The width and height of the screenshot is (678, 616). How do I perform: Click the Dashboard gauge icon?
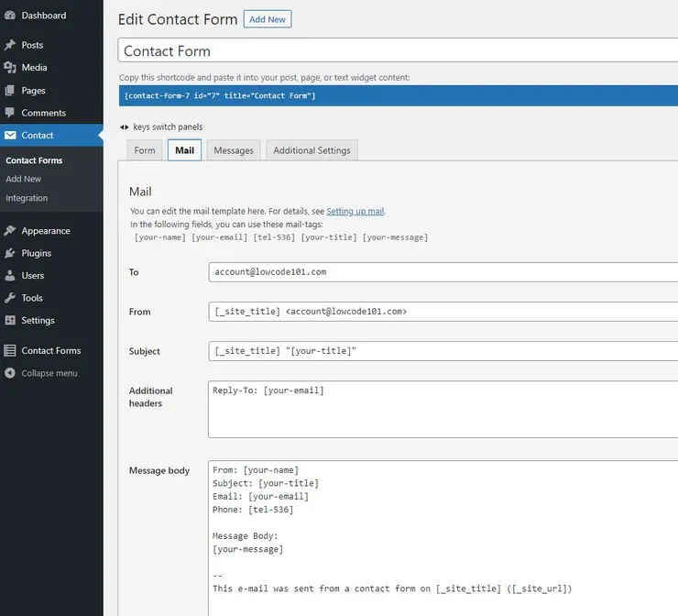pos(10,16)
